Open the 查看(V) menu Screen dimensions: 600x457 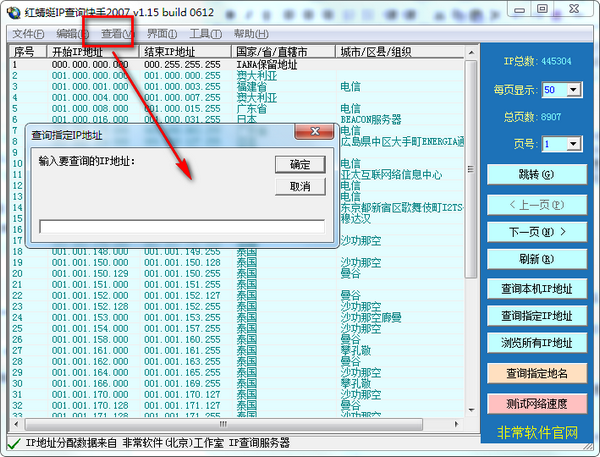[x=116, y=33]
